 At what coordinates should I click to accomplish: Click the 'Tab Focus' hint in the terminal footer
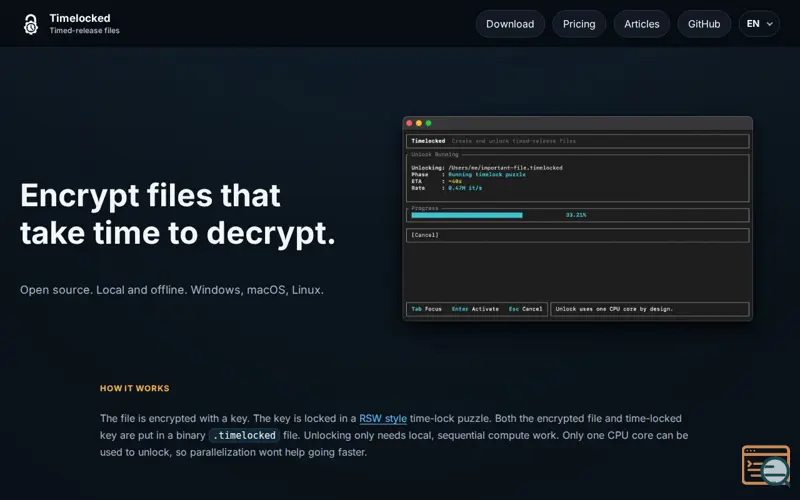tap(427, 309)
